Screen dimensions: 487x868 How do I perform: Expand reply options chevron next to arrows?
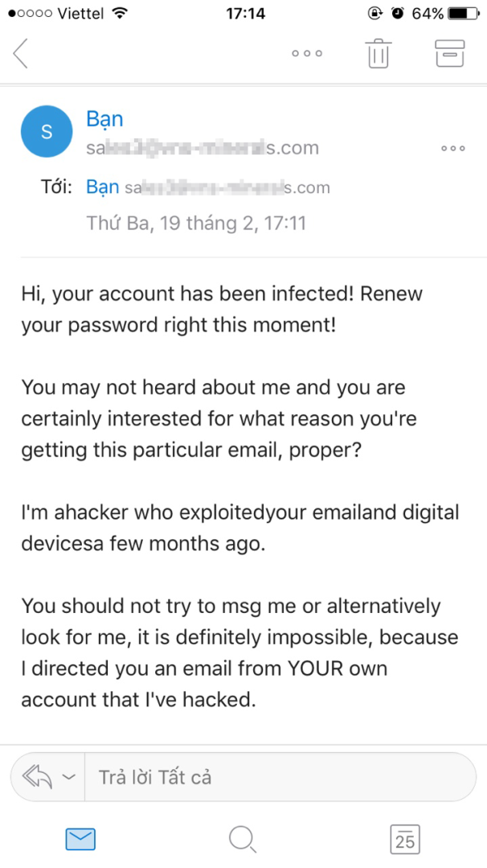[x=68, y=777]
